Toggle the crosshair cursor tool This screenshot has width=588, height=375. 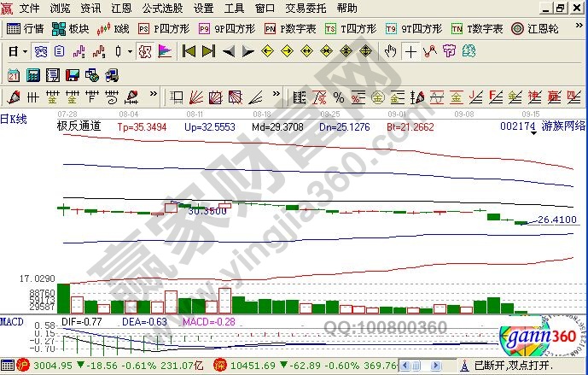coord(410,51)
